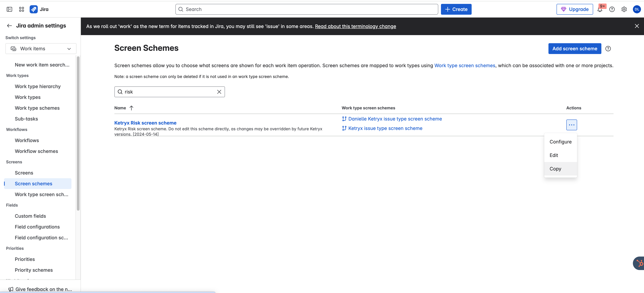Click the Upgrade button

pos(575,9)
